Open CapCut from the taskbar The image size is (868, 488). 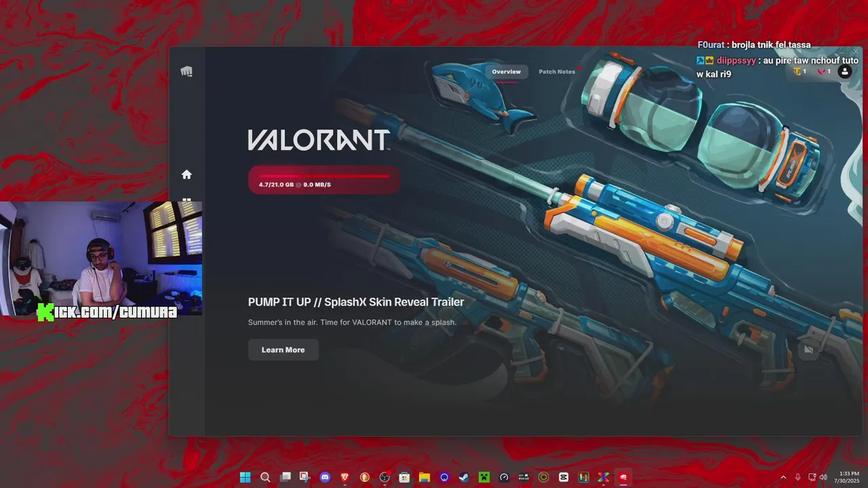pyautogui.click(x=564, y=477)
